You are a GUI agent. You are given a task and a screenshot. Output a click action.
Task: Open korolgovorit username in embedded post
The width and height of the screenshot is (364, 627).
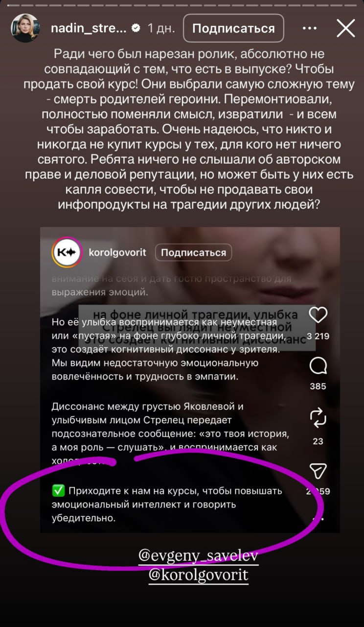coord(117,253)
